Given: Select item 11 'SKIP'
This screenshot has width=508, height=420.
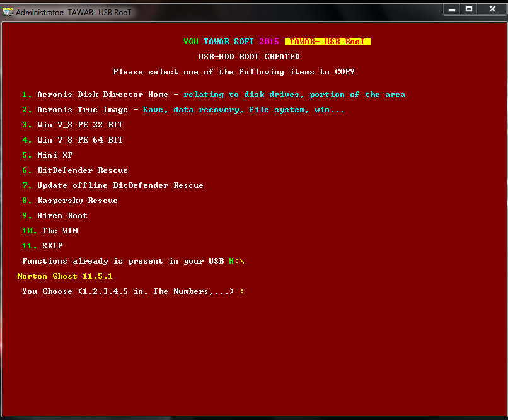Looking at the screenshot, I should (x=42, y=246).
